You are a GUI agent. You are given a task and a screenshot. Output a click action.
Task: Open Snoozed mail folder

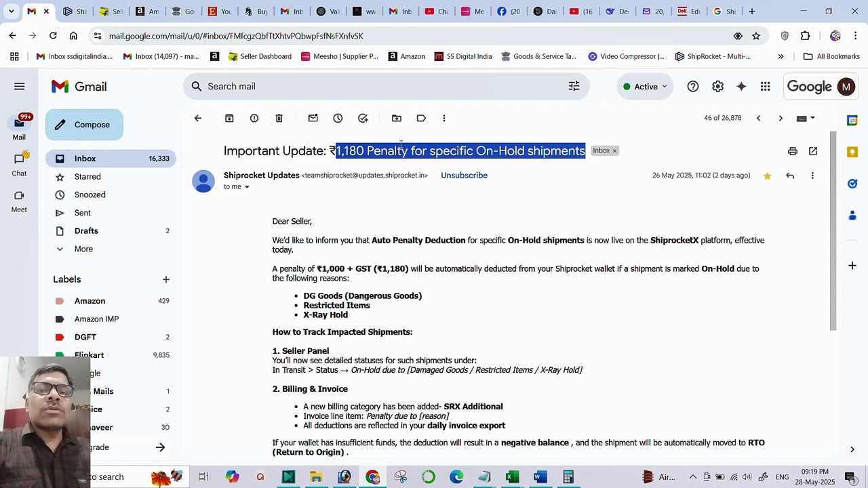(111, 195)
